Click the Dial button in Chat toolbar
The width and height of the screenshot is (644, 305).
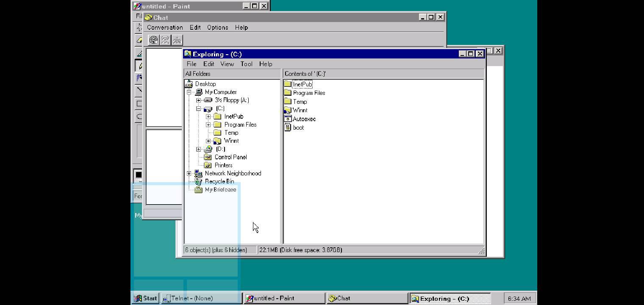pos(153,40)
